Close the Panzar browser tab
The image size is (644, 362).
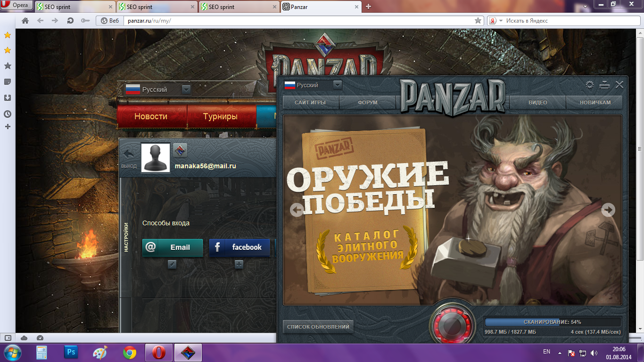coord(356,7)
